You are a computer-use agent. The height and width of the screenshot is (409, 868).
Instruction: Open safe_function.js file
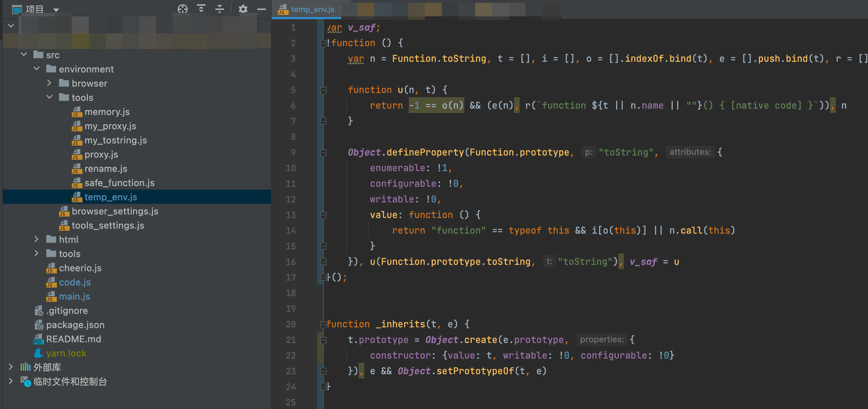(x=119, y=183)
